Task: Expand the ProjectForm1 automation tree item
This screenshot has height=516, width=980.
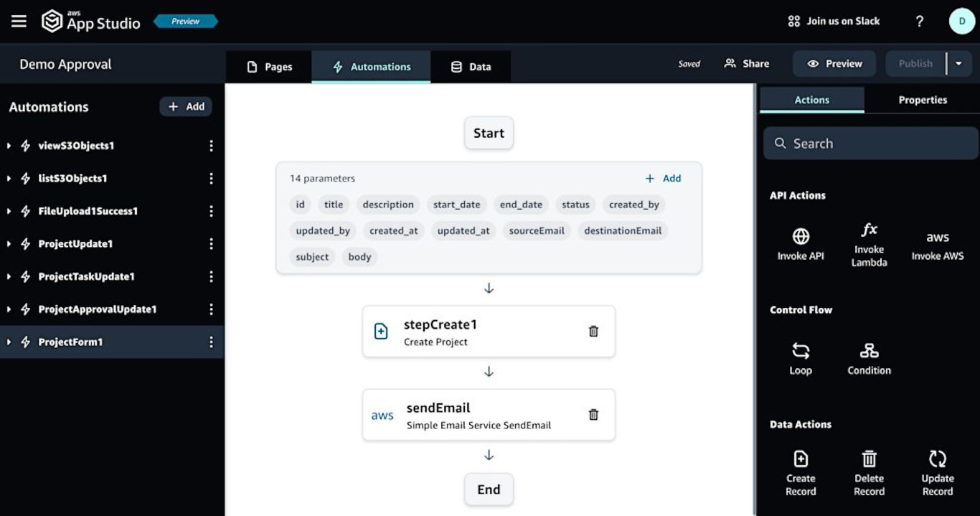Action: [x=9, y=342]
